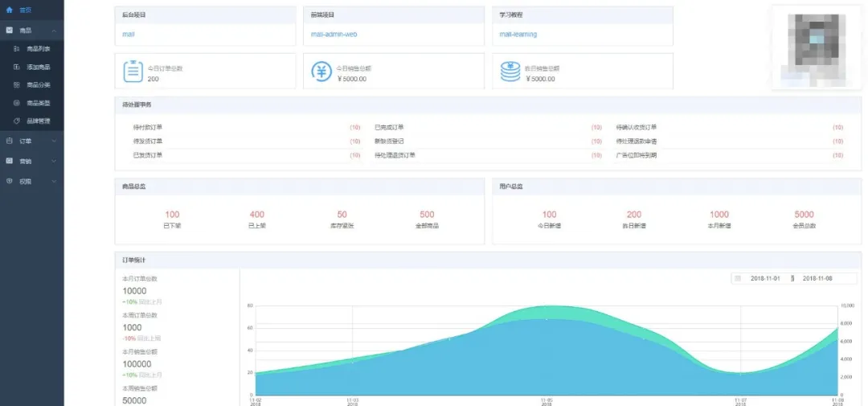The image size is (868, 406).
Task: Click the category grid icon beside 商品分类
Action: pyautogui.click(x=17, y=84)
